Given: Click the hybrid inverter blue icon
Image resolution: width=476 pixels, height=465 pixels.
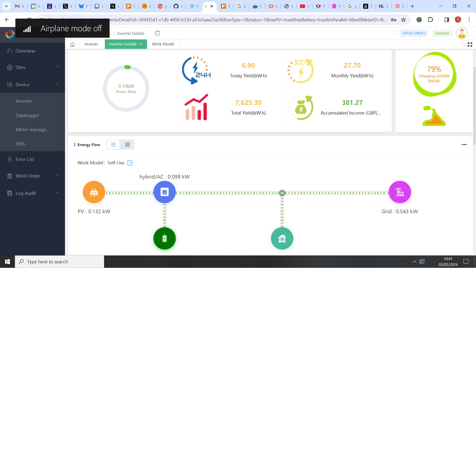Looking at the screenshot, I should tap(164, 192).
